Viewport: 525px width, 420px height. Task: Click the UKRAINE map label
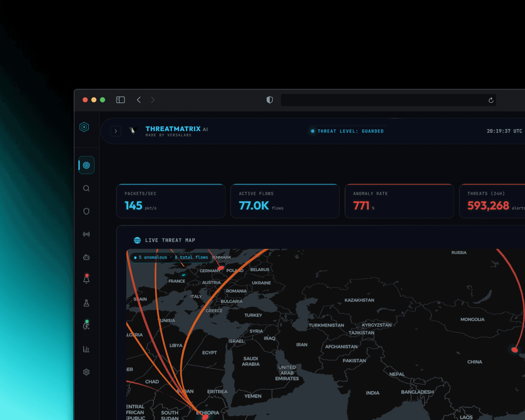coord(261,283)
